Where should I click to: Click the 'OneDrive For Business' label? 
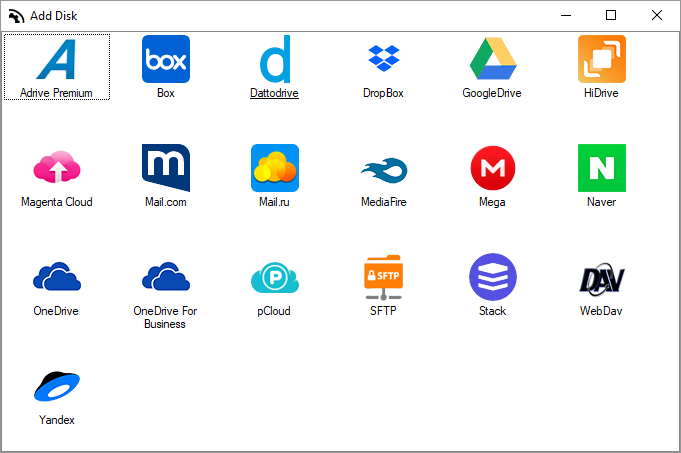click(x=165, y=317)
